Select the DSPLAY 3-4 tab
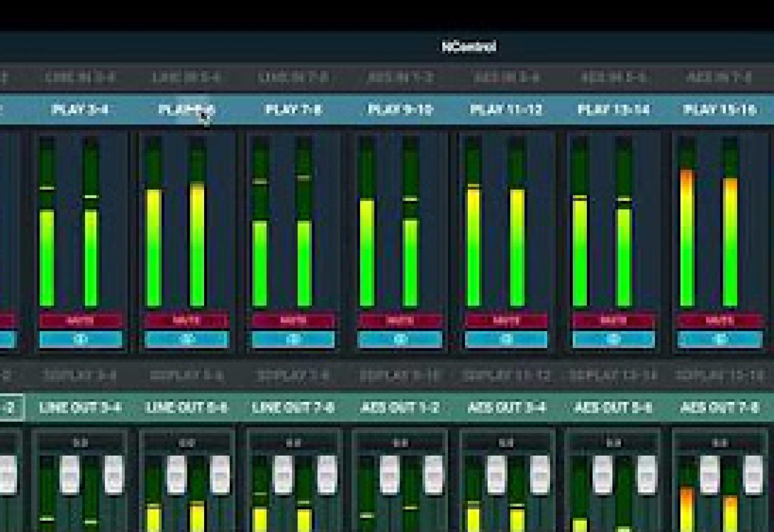 point(80,375)
